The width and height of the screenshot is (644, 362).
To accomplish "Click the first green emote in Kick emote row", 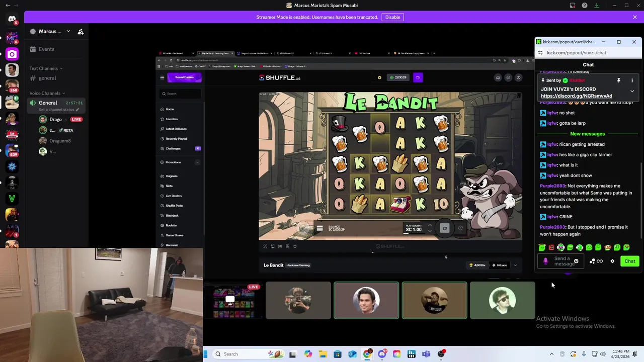I will coord(542,247).
